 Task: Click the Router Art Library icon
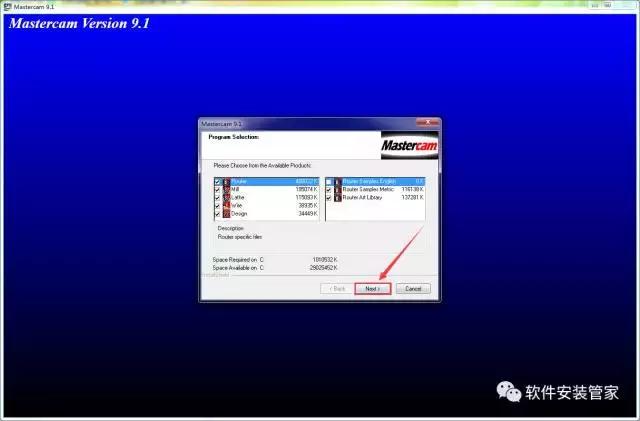point(338,198)
